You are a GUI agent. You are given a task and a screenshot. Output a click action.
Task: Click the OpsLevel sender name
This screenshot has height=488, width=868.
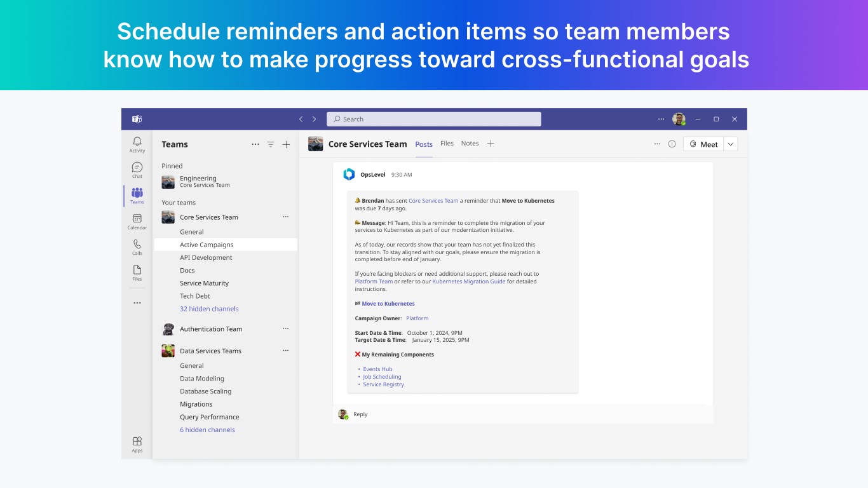[x=373, y=174]
